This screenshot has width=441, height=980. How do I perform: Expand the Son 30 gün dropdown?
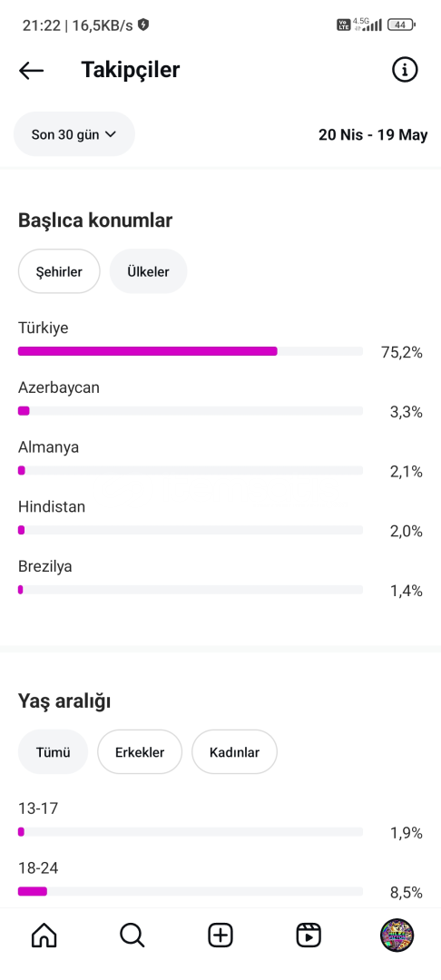tap(74, 134)
